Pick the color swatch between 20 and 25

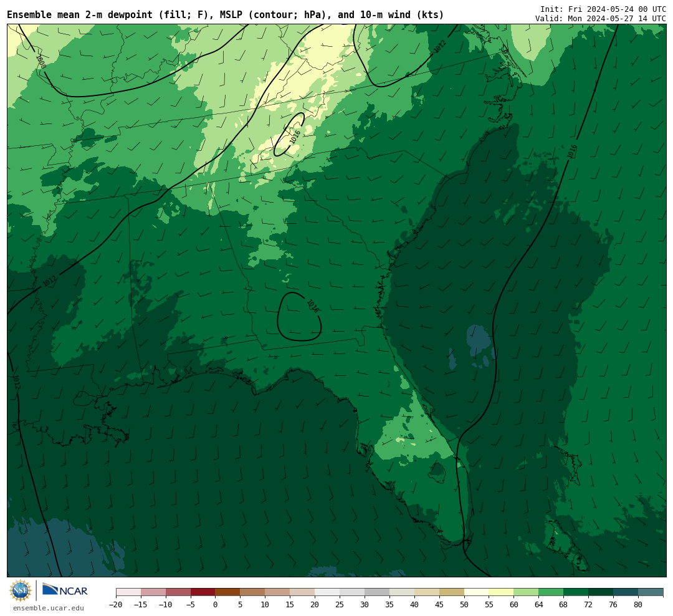(328, 592)
